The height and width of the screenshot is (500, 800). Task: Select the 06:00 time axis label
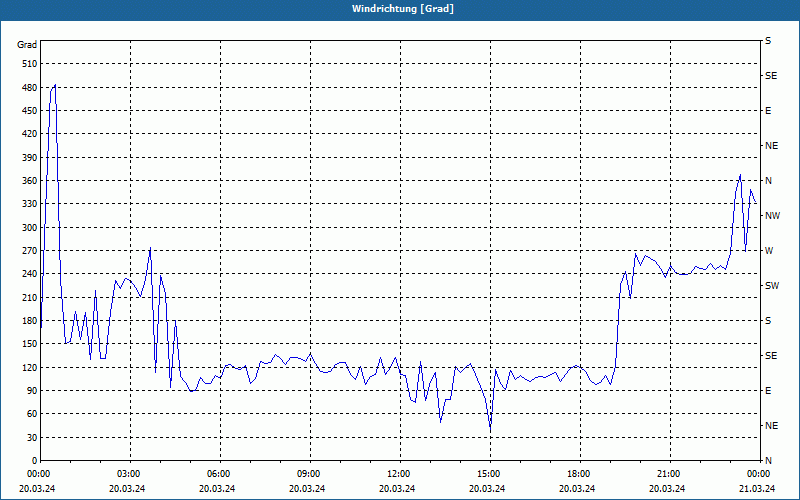coord(217,474)
